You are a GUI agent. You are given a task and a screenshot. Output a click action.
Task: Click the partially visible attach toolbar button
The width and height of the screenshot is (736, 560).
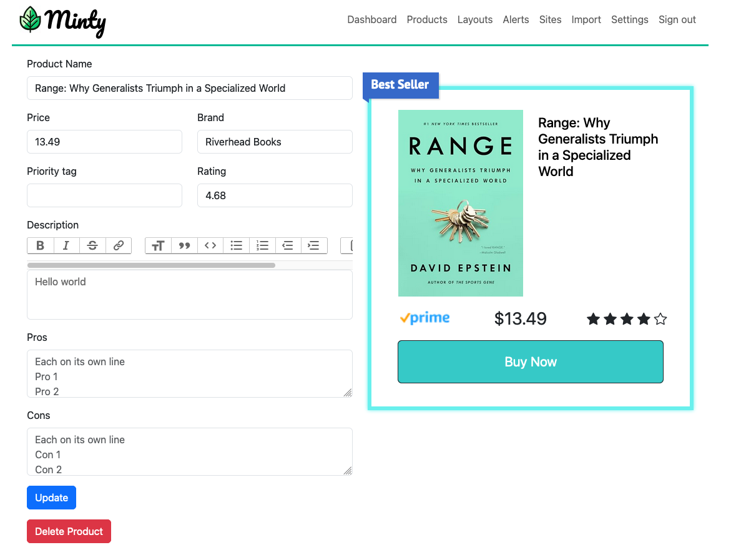[347, 245]
